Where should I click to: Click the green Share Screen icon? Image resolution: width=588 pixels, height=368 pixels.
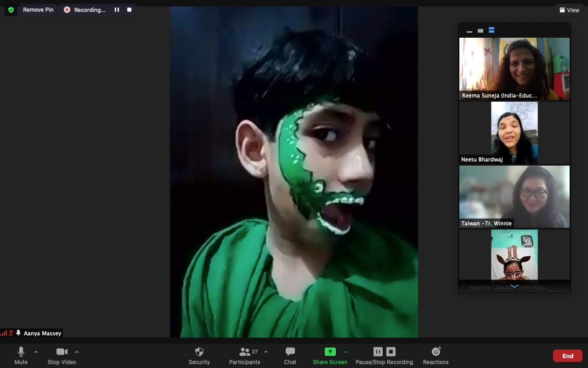coord(330,352)
